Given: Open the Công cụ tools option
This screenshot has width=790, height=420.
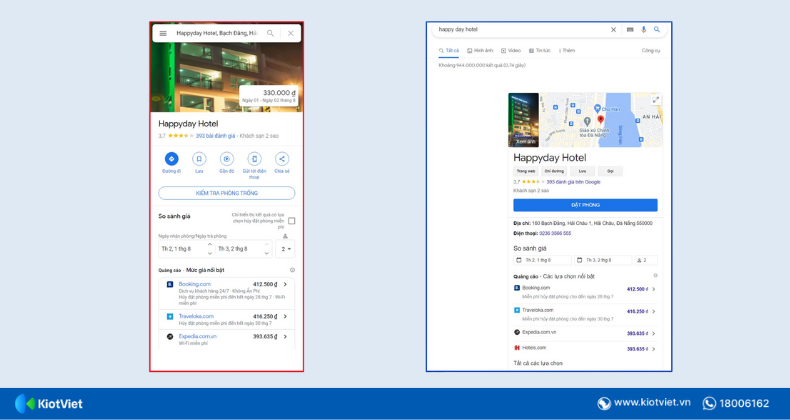Looking at the screenshot, I should pos(650,50).
